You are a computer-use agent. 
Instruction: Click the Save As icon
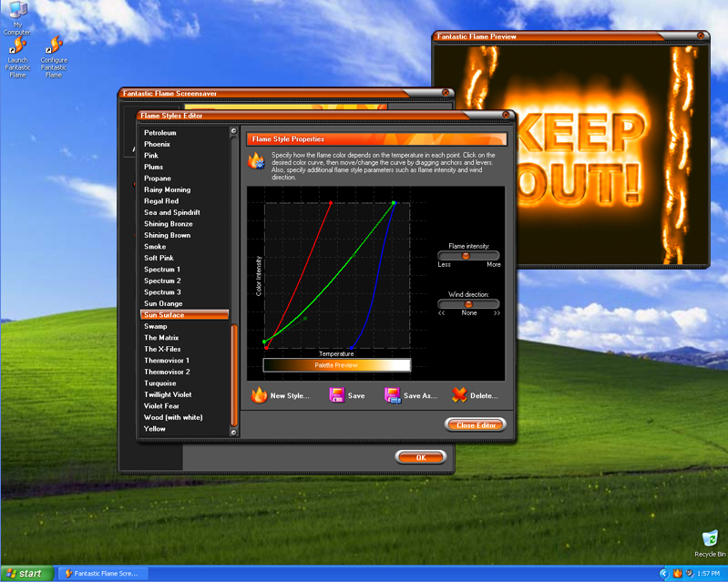[392, 395]
